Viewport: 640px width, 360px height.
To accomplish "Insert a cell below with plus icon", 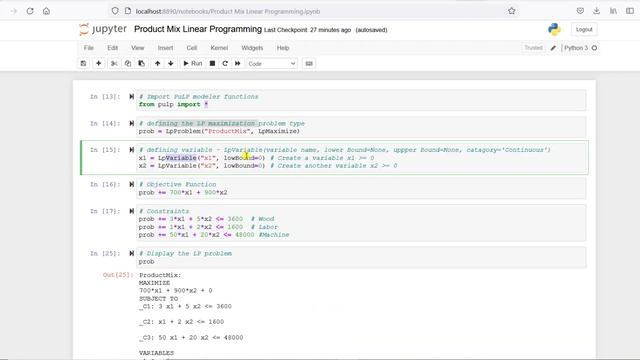I will click(98, 63).
